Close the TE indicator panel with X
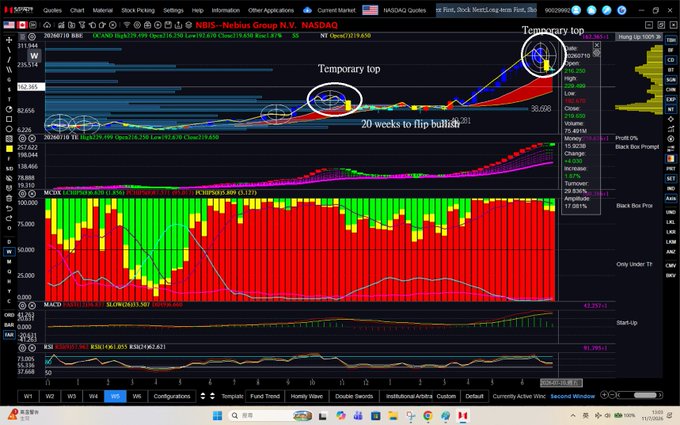This screenshot has height=425, width=680. (32, 139)
